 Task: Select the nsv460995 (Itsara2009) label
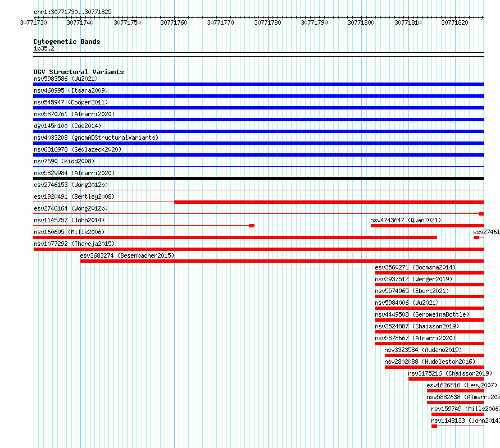(71, 90)
